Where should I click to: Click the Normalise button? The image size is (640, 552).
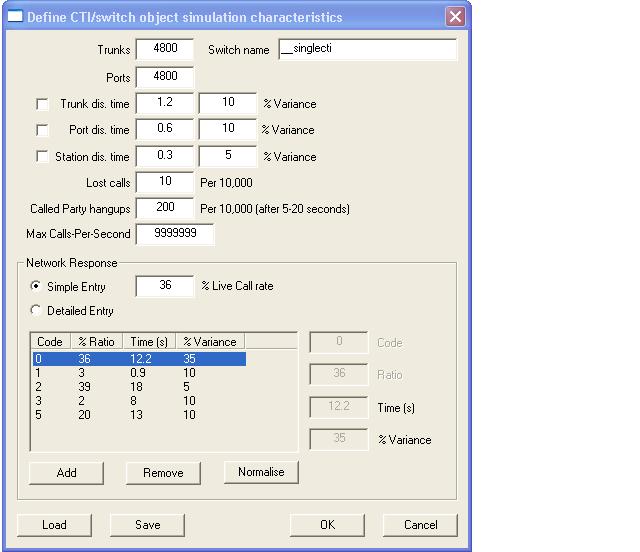click(261, 472)
